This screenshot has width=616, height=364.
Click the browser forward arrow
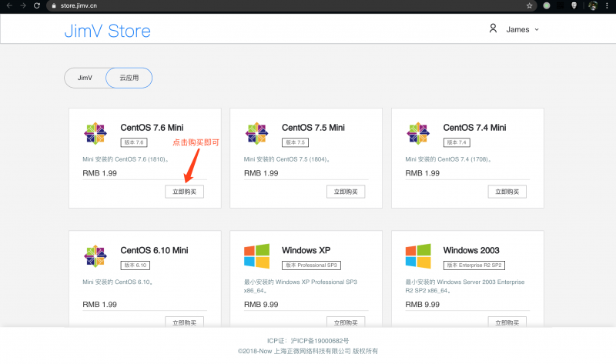click(23, 5)
